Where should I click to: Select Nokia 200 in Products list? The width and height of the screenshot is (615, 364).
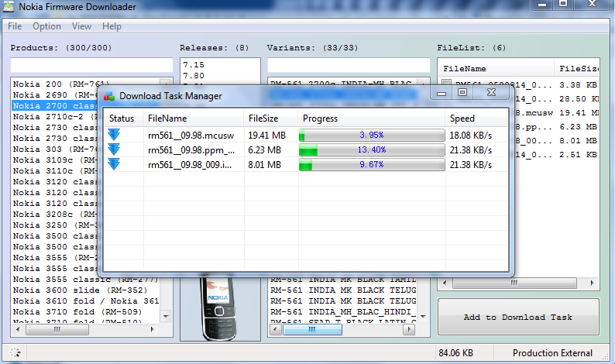[60, 84]
